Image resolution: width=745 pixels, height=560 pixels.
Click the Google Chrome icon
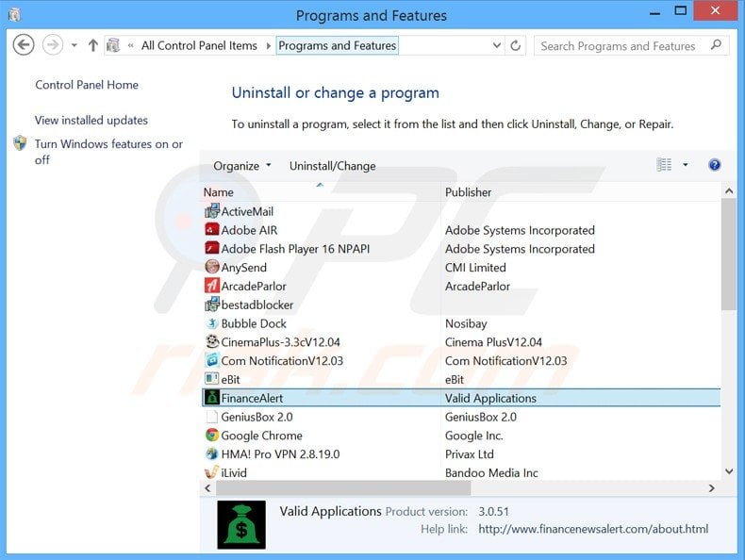(x=212, y=435)
